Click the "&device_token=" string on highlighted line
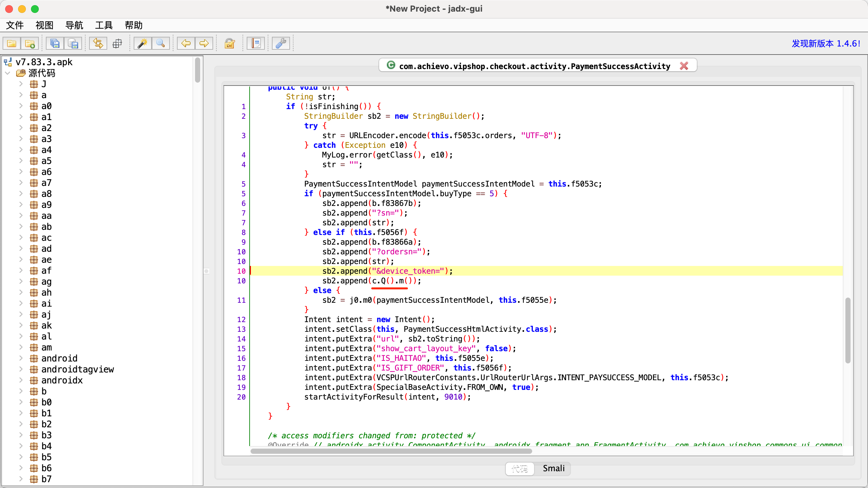Screen dimensions: 868x488 [408, 271]
